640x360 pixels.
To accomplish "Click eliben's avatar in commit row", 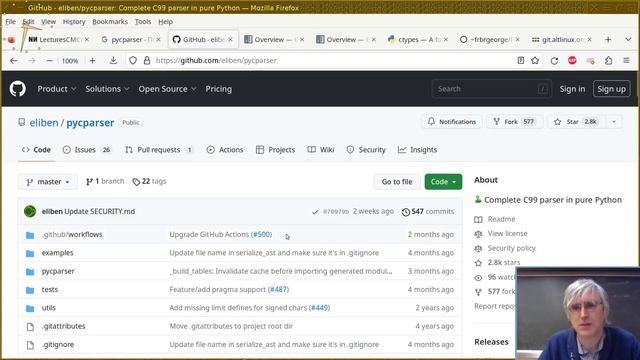I will pyautogui.click(x=30, y=211).
